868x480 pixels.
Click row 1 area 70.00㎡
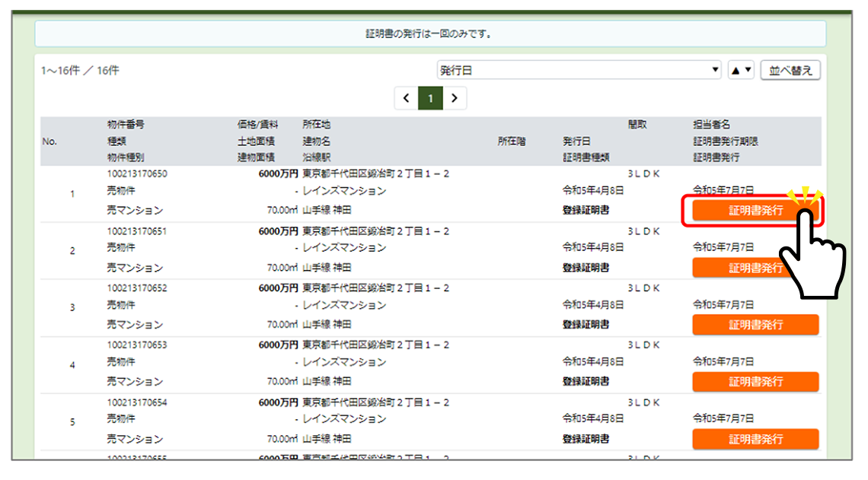tap(282, 210)
